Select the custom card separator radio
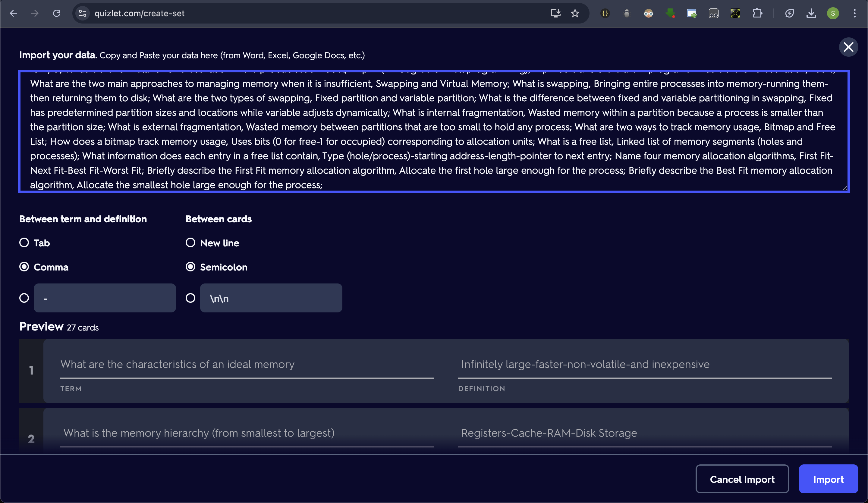Viewport: 868px width, 503px height. point(190,298)
